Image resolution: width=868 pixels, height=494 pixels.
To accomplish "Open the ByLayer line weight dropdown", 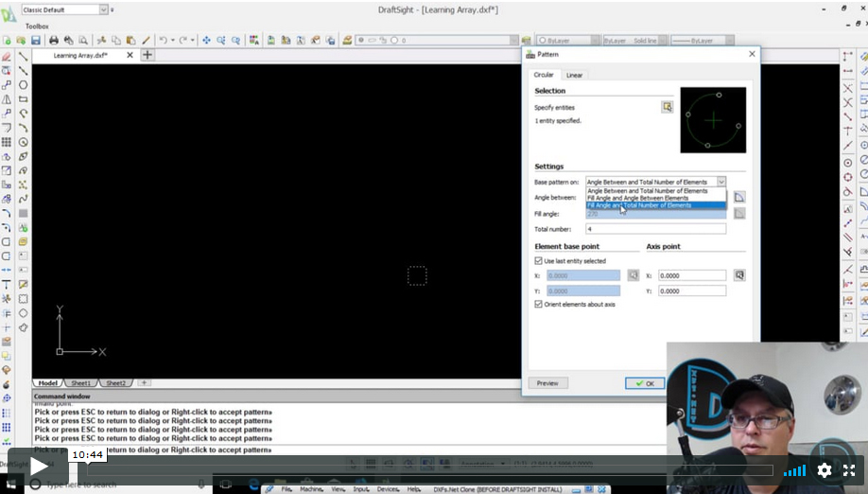I will 730,41.
